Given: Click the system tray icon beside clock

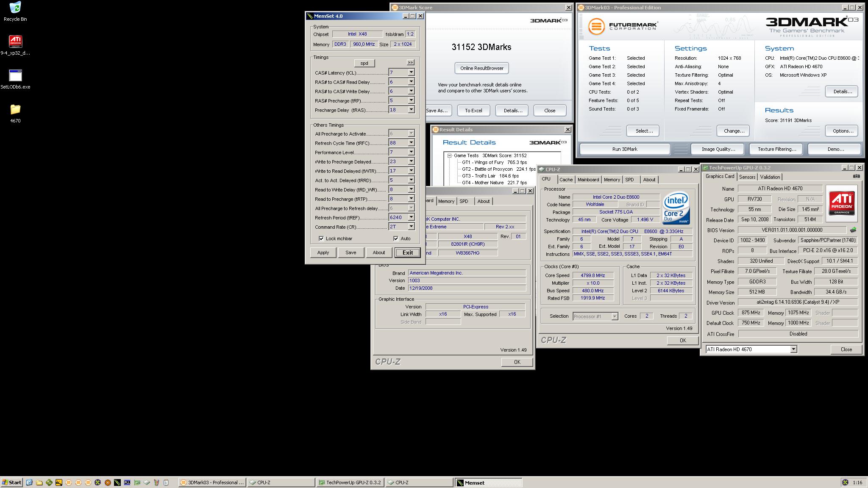Looking at the screenshot, I should (845, 482).
